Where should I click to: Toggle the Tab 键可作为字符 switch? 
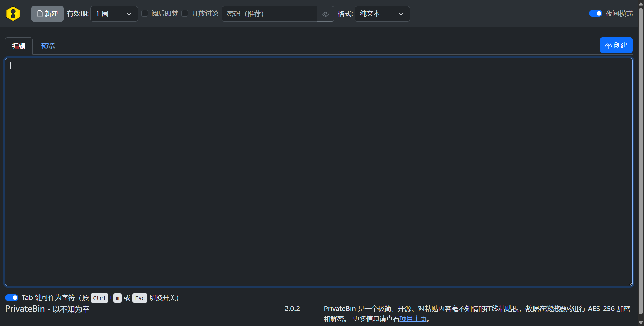coord(12,298)
